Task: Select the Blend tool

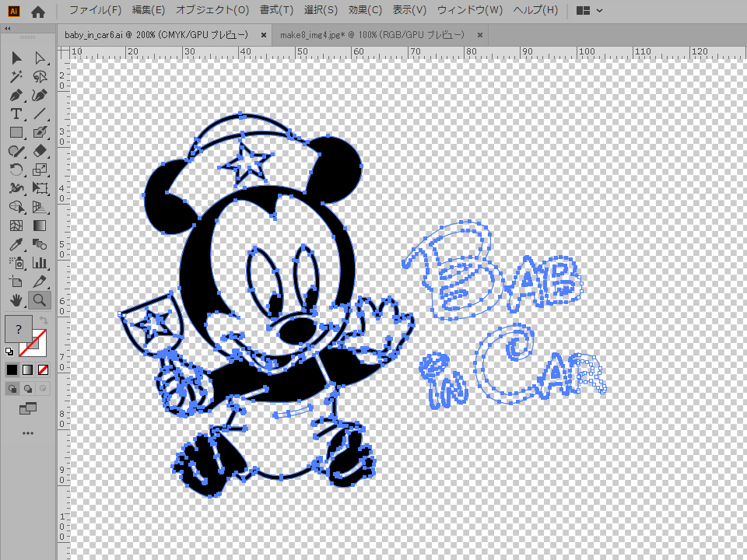Action: tap(40, 244)
